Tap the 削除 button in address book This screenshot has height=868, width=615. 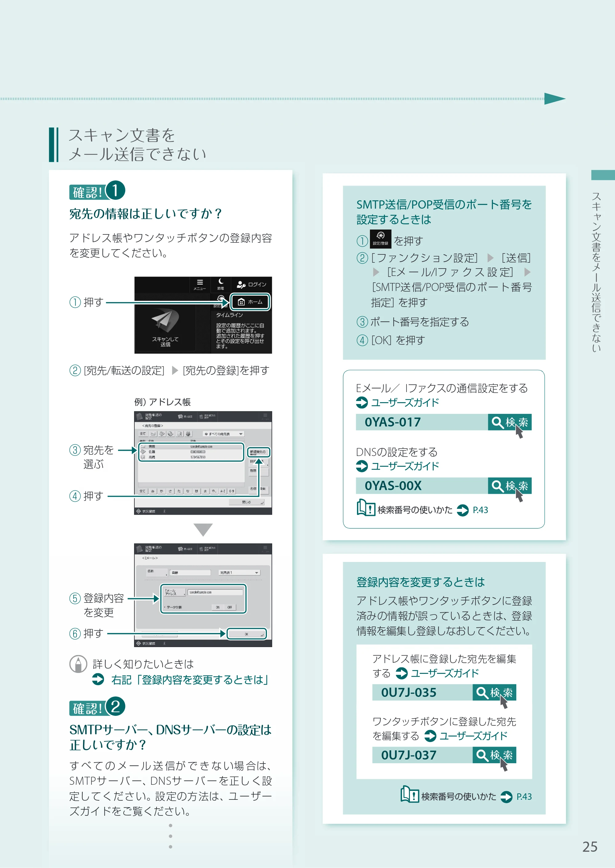[x=259, y=472]
